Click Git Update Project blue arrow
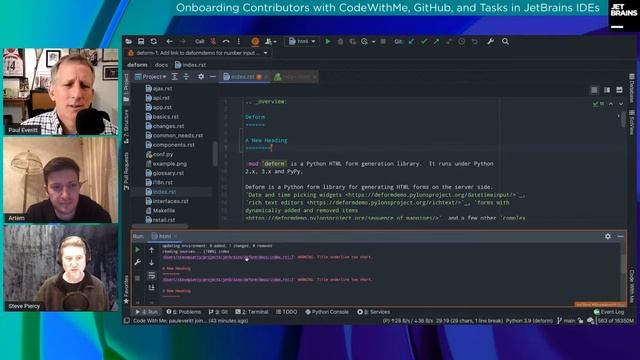Image resolution: width=640 pixels, height=360 pixels. [411, 41]
